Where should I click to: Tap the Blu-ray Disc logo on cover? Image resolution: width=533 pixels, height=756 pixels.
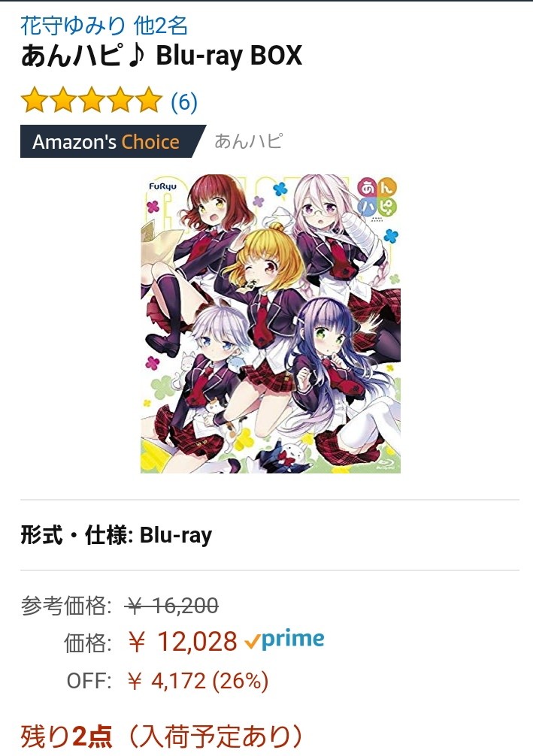(386, 465)
